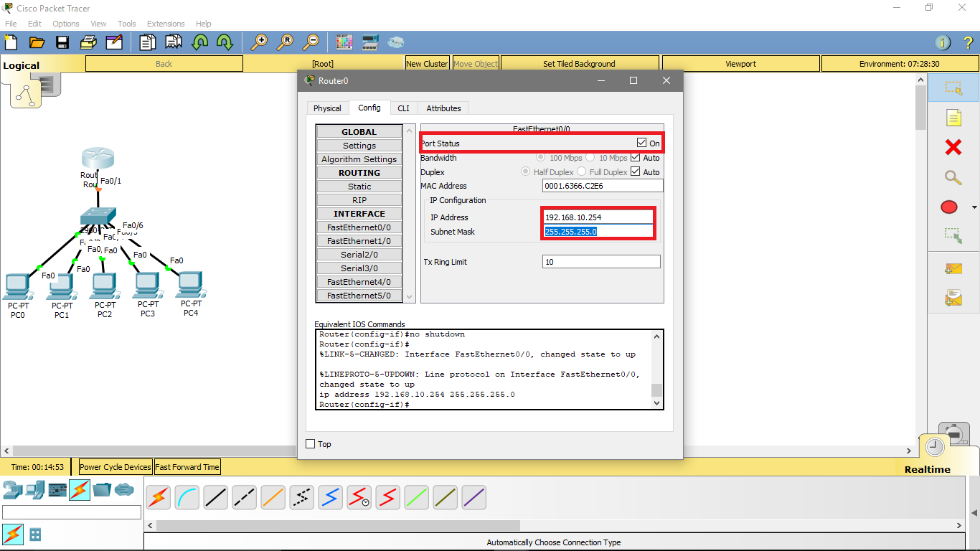The height and width of the screenshot is (551, 980).
Task: Open the Options menu
Action: point(66,24)
